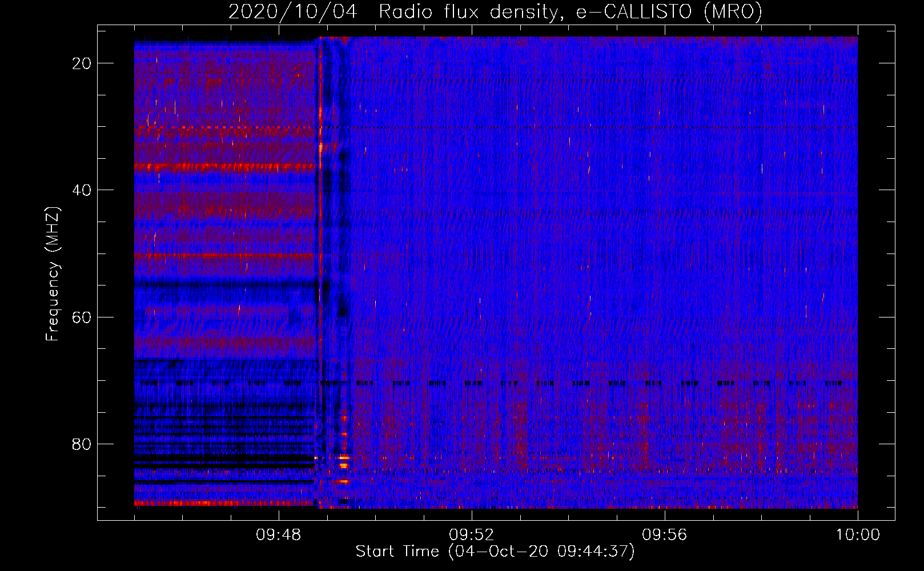This screenshot has height=571, width=924.
Task: Click the bright burst near 82 MHz
Action: [x=343, y=457]
